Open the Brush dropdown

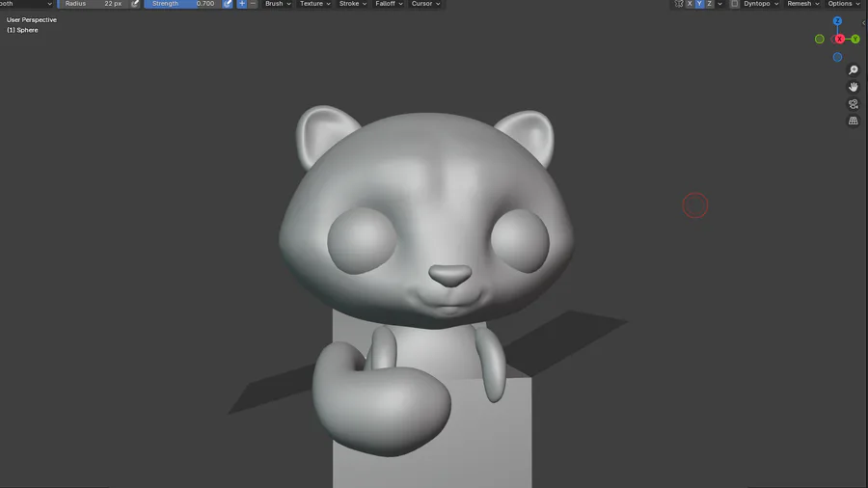point(278,4)
